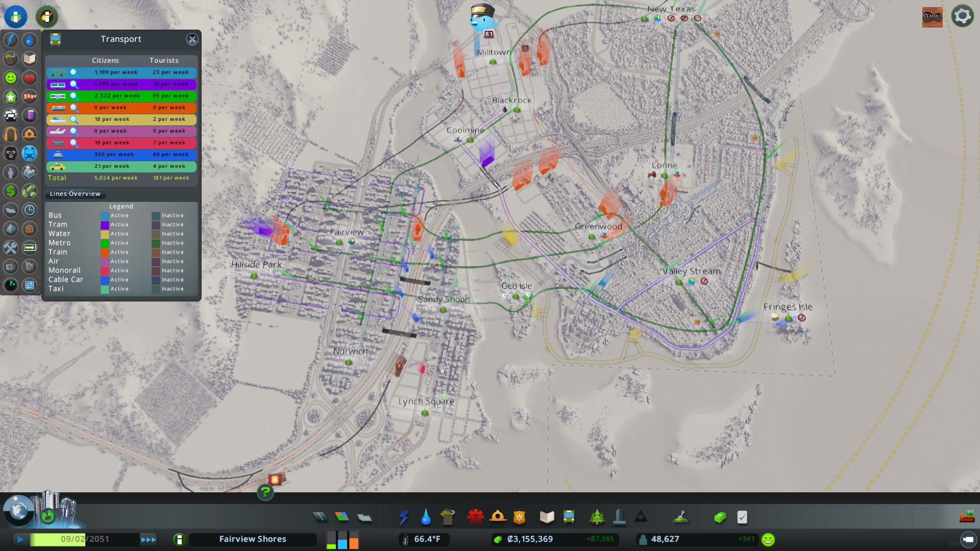Toggle Bus lines magnifier

tap(74, 72)
